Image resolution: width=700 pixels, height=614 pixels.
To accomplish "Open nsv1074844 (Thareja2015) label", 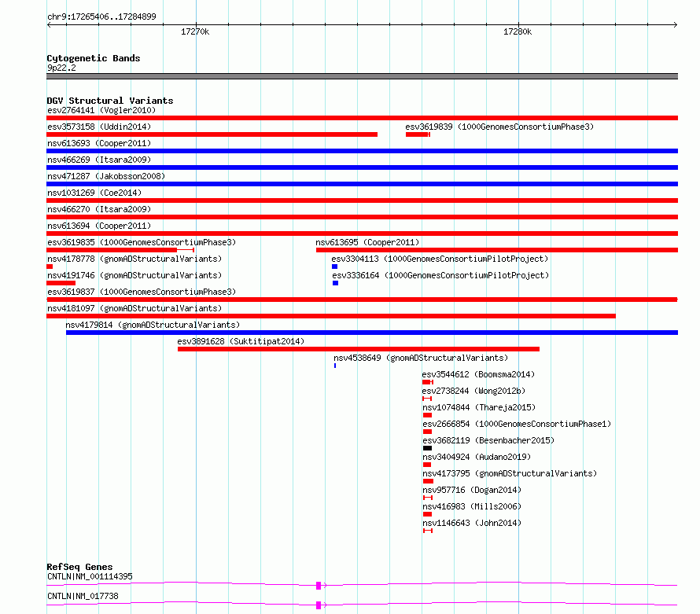I will [x=479, y=407].
